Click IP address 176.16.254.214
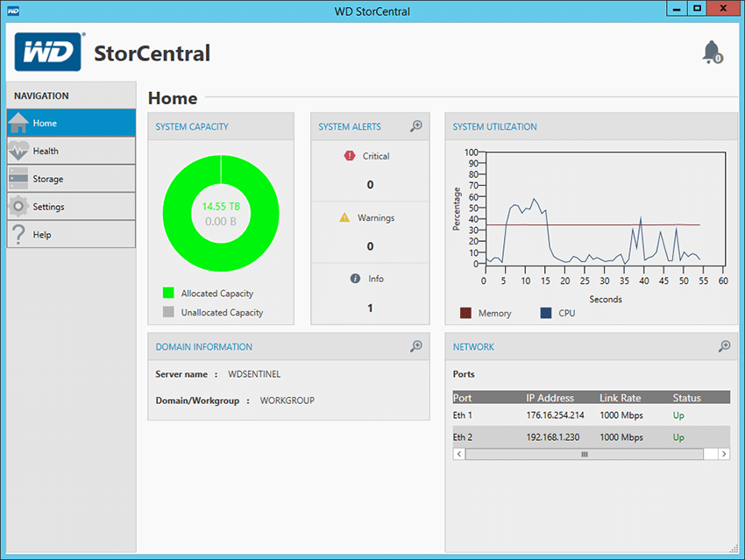The height and width of the screenshot is (560, 745). coord(555,415)
